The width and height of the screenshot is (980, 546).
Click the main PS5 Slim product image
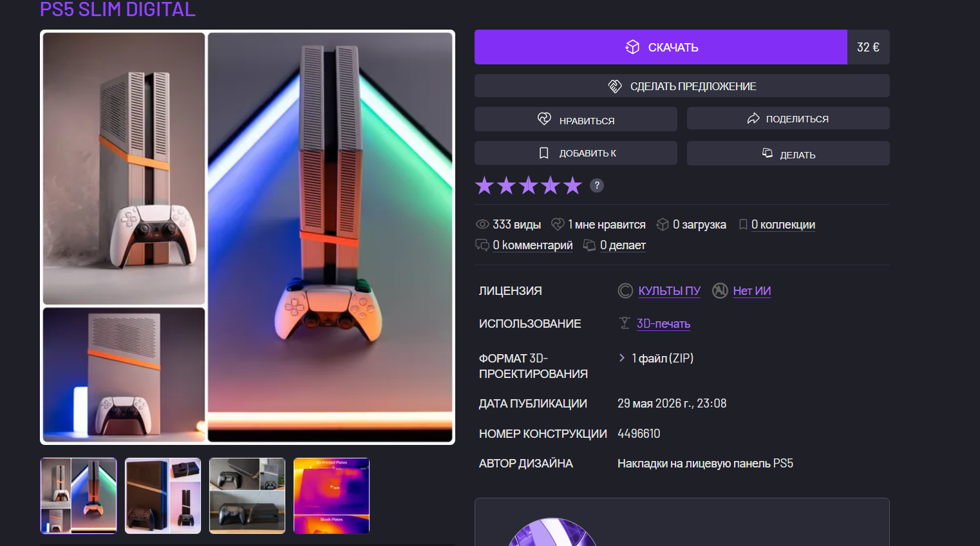(x=247, y=237)
